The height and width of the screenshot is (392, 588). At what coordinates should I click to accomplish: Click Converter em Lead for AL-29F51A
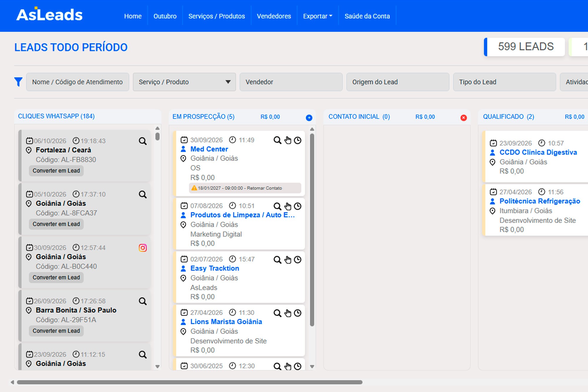pos(56,331)
